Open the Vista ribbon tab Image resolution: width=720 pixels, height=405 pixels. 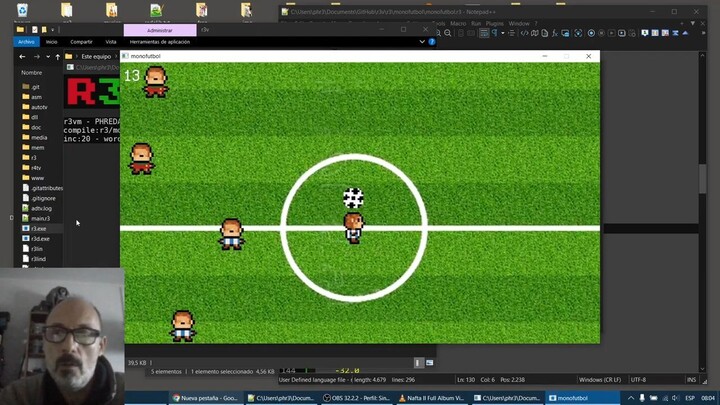(x=111, y=42)
